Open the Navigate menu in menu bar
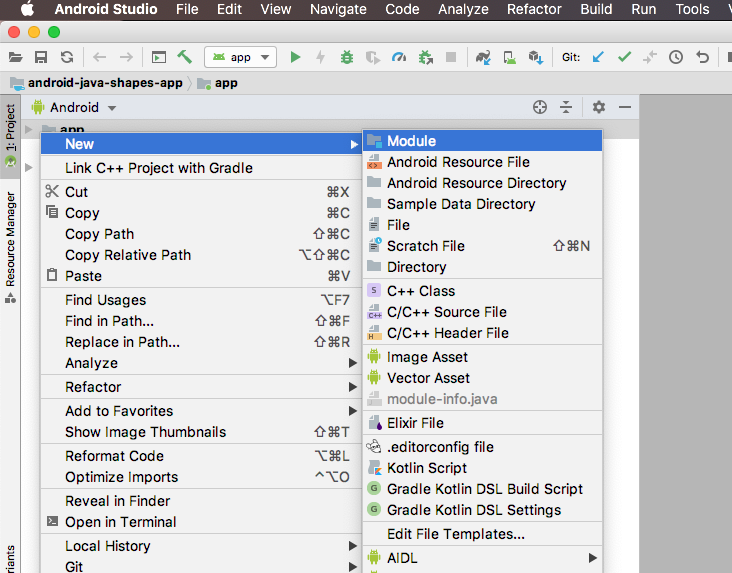The image size is (732, 573). coord(338,9)
